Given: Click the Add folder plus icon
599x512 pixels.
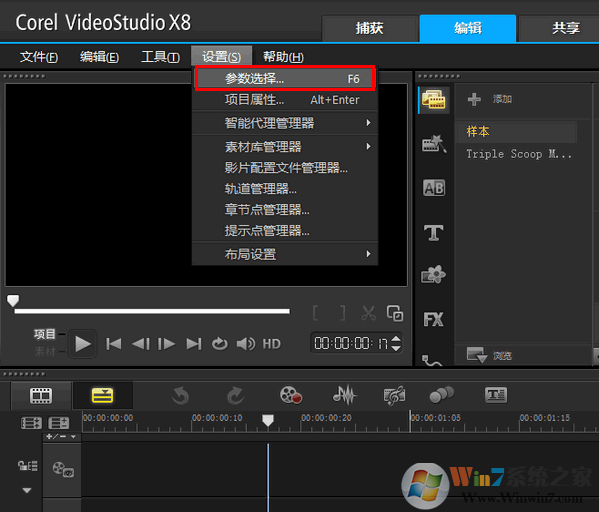Looking at the screenshot, I should click(474, 99).
